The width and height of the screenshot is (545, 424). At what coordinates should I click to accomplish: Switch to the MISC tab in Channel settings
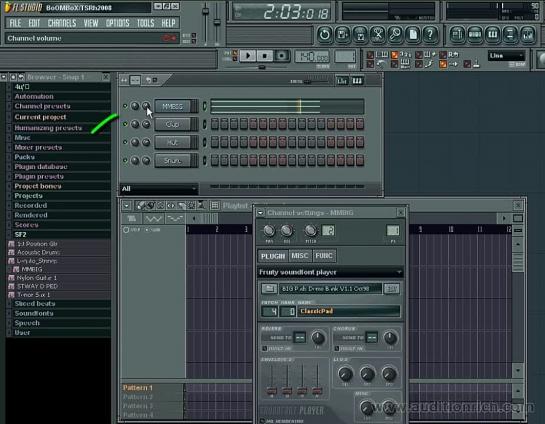coord(300,256)
